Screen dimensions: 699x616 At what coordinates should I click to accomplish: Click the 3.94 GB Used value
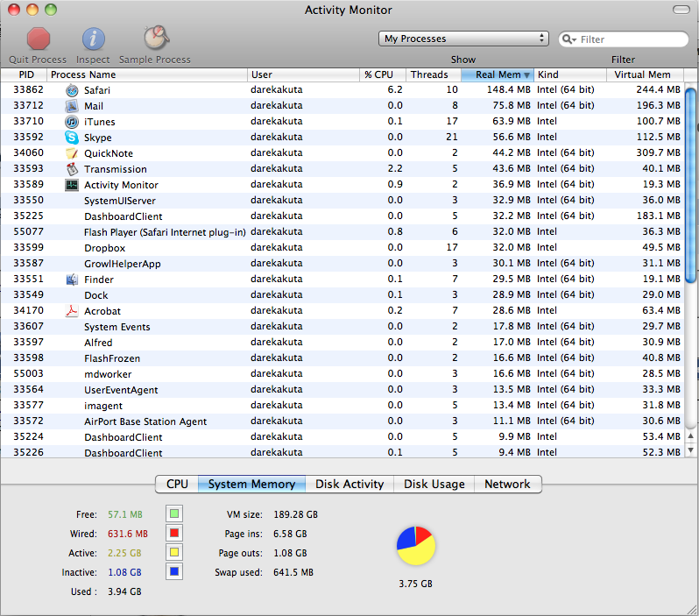[124, 591]
